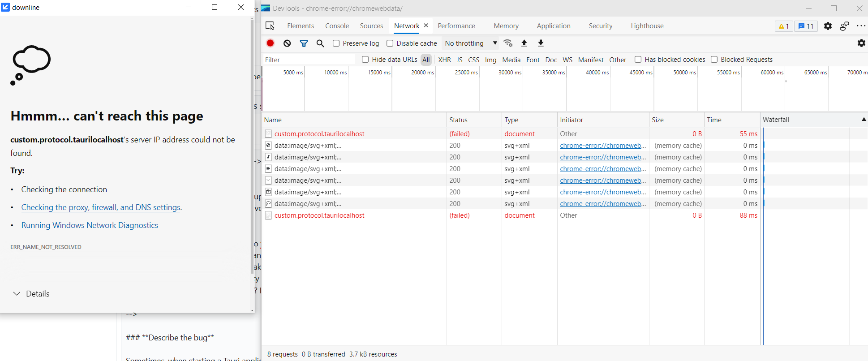Filter requests by Doc type
The image size is (868, 361).
coord(551,60)
